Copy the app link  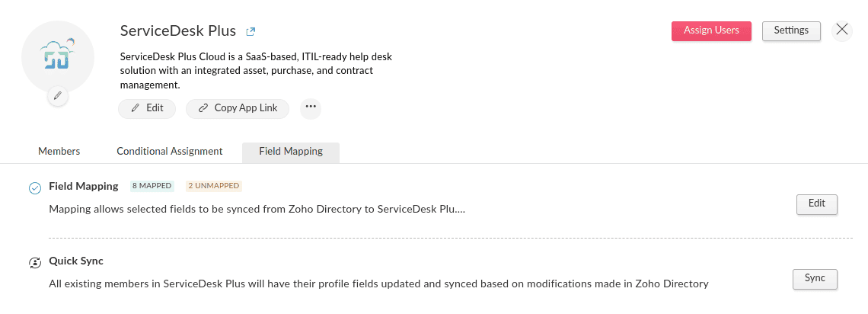click(238, 108)
